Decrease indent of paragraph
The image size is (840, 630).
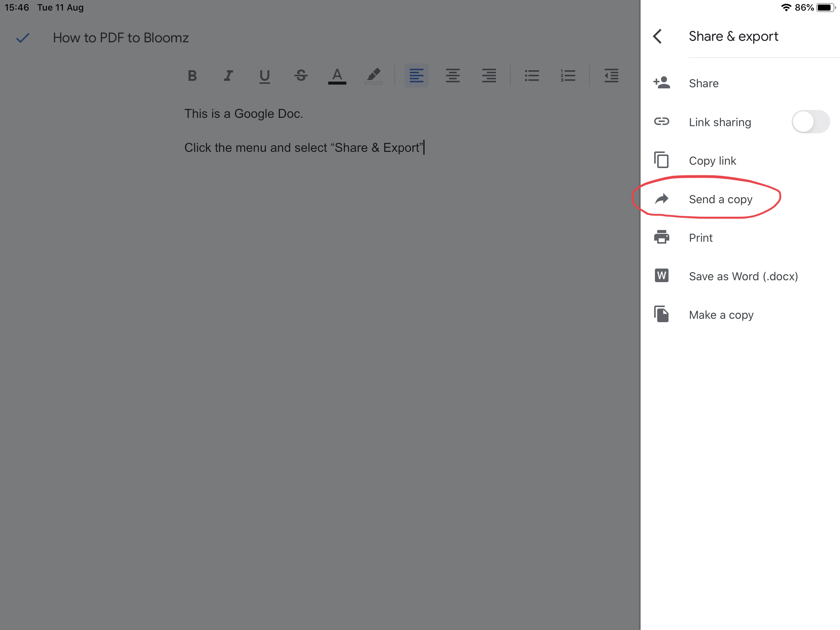(611, 76)
